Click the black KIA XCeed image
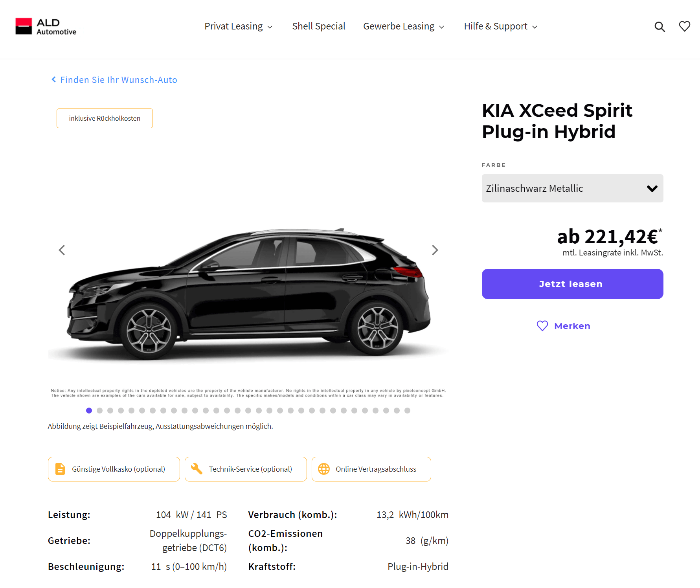Screen dimensions: 700x588 coord(248,293)
